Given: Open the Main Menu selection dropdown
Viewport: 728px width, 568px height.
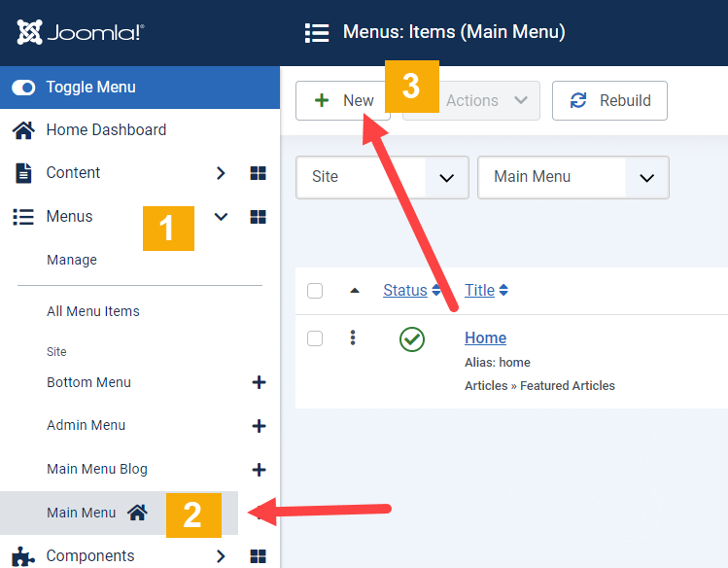Looking at the screenshot, I should pyautogui.click(x=573, y=177).
